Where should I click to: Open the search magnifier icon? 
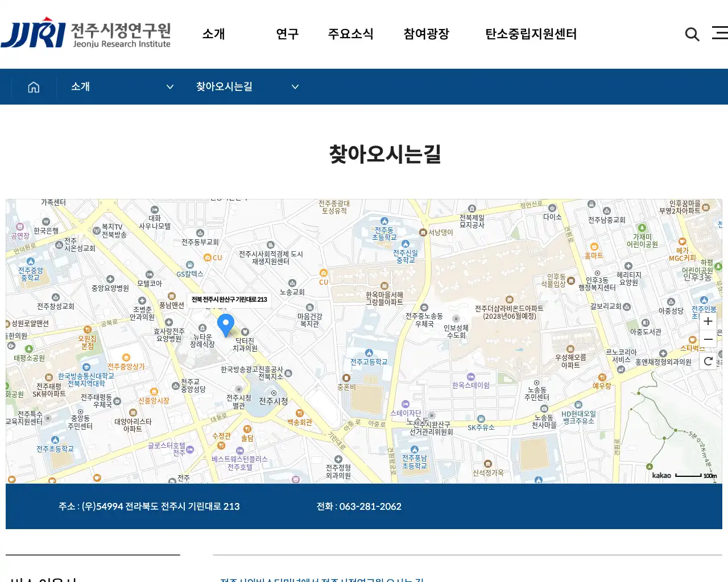pos(692,34)
